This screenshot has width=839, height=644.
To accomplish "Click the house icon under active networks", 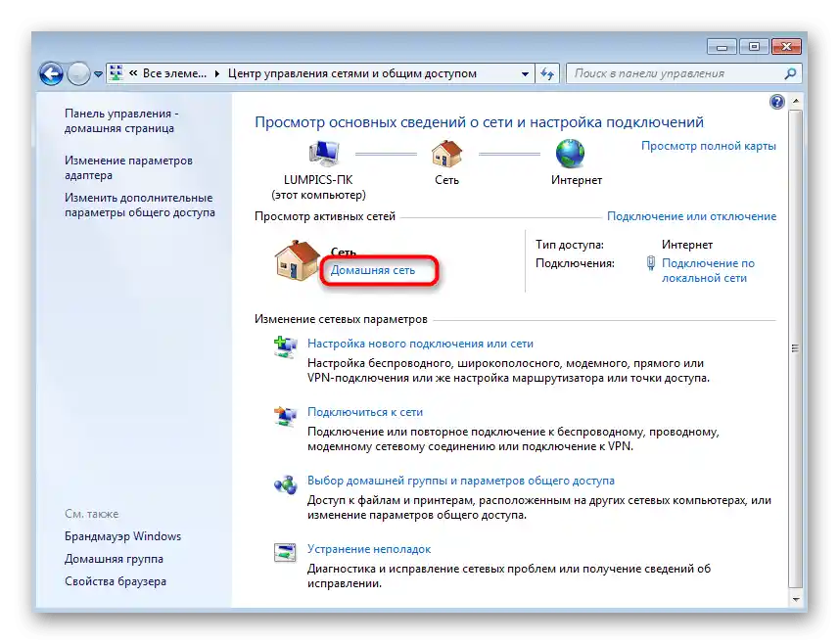I will (297, 260).
